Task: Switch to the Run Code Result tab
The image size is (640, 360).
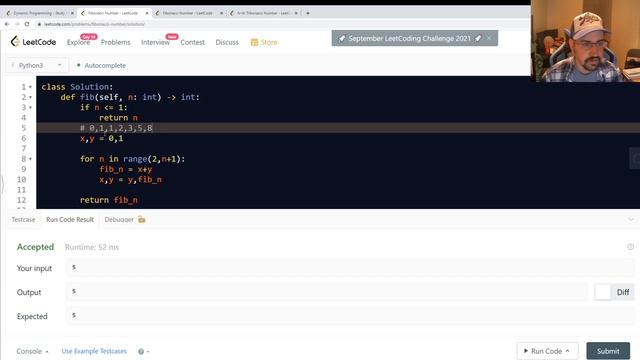Action: coord(70,220)
